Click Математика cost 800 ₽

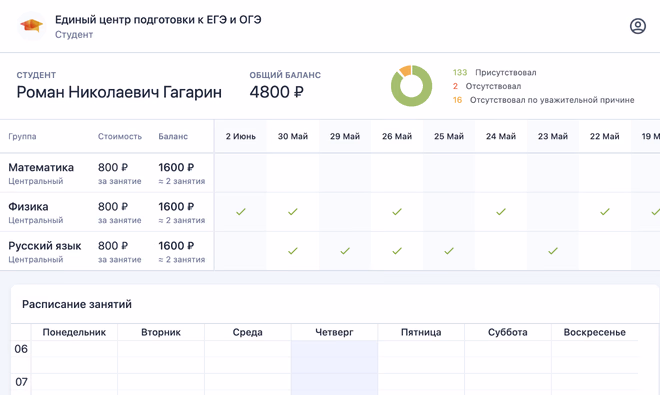pyautogui.click(x=113, y=168)
